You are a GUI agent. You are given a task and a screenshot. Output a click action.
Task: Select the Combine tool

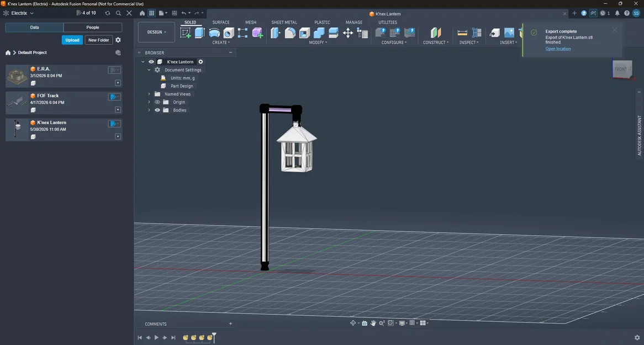point(319,33)
